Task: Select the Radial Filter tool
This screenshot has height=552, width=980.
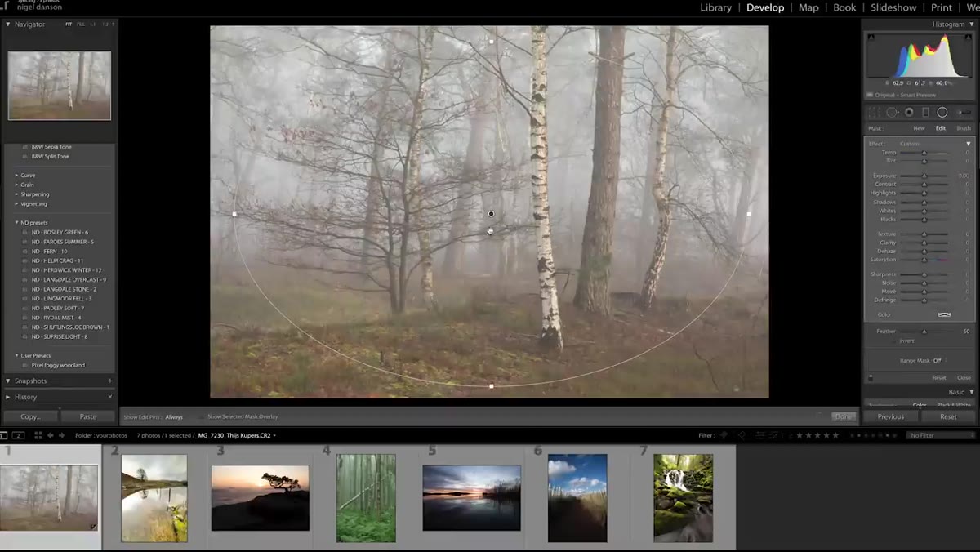Action: point(942,113)
